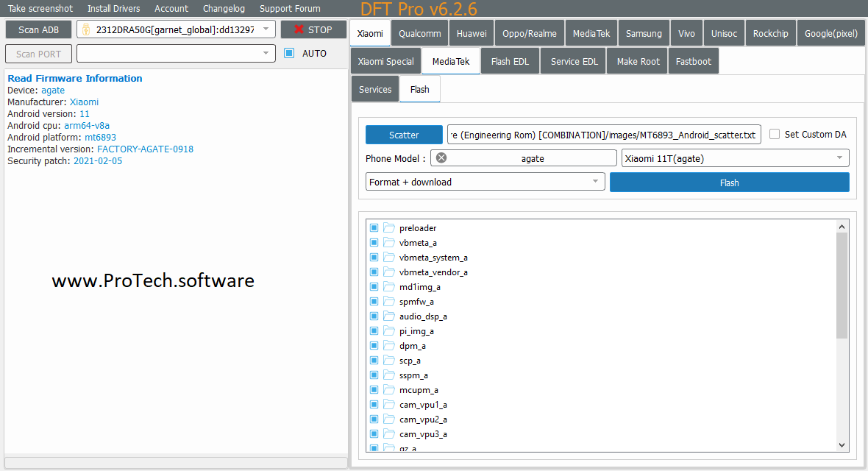Open the Support Forum menu
This screenshot has height=471, width=868.
pyautogui.click(x=290, y=8)
